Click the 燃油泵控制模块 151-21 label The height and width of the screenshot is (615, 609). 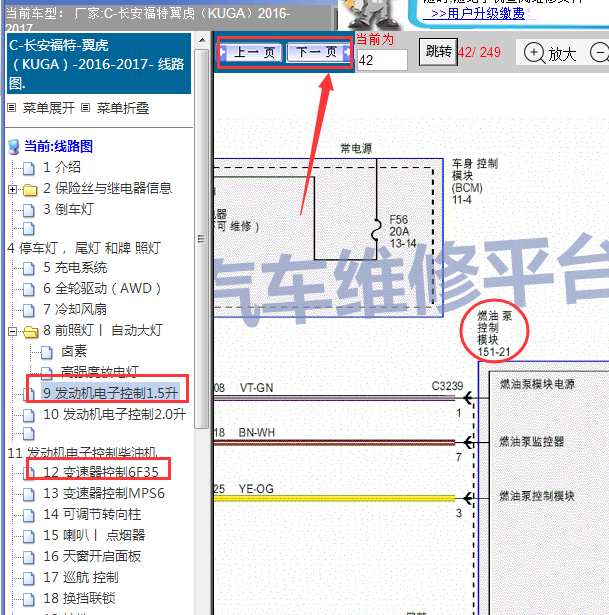click(x=494, y=333)
